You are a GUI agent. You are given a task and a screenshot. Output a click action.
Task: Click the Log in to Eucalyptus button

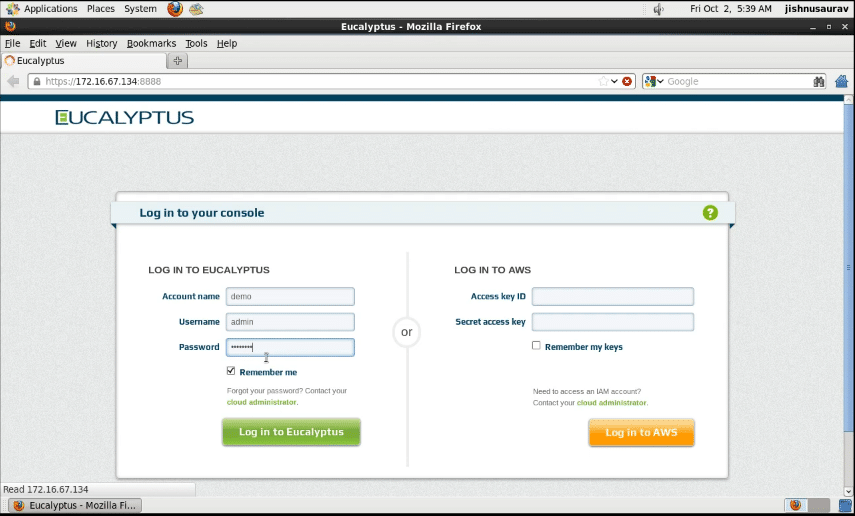[291, 432]
